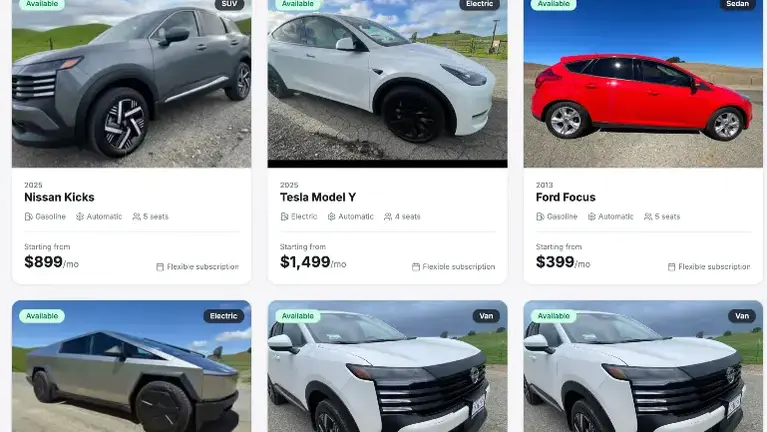Click the Electric badge on Cybertruck card
Viewport: 767px width, 432px height.
pyautogui.click(x=224, y=316)
